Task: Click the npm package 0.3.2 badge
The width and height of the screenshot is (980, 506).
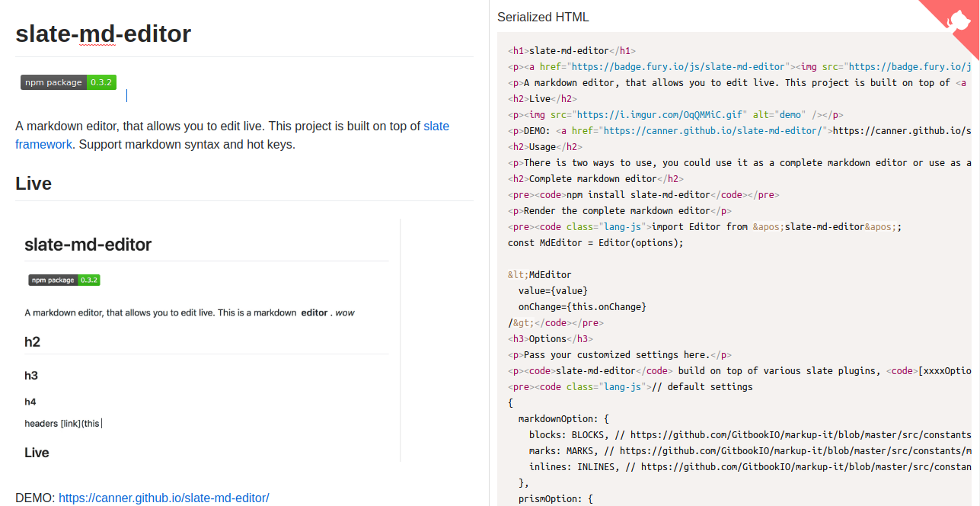Action: point(69,82)
